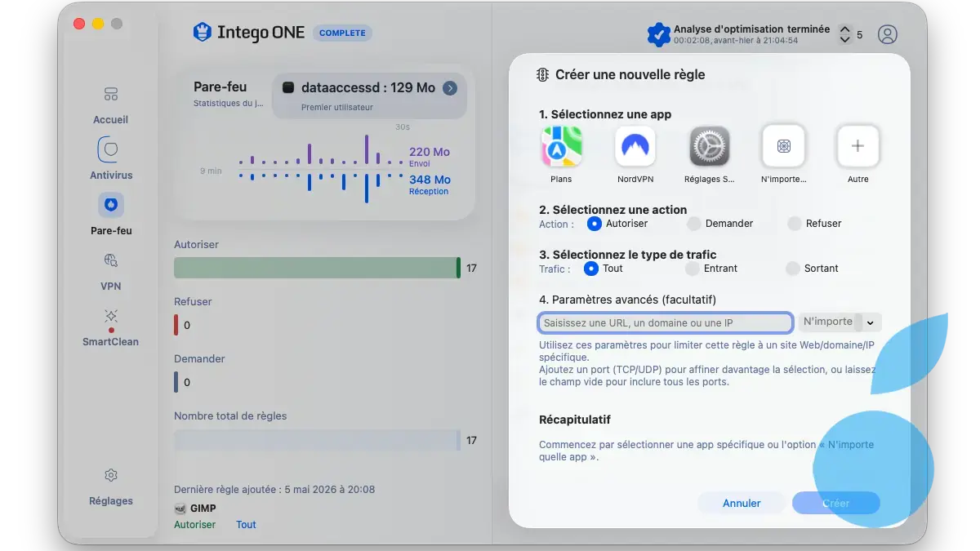Click the user account profile icon

coord(888,34)
